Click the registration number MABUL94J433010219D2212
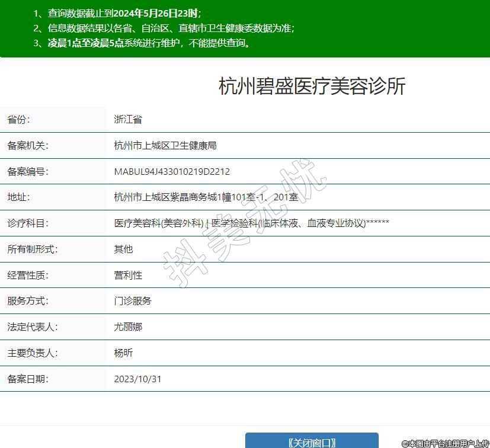Screen dimensions: 490x448 (x=172, y=172)
